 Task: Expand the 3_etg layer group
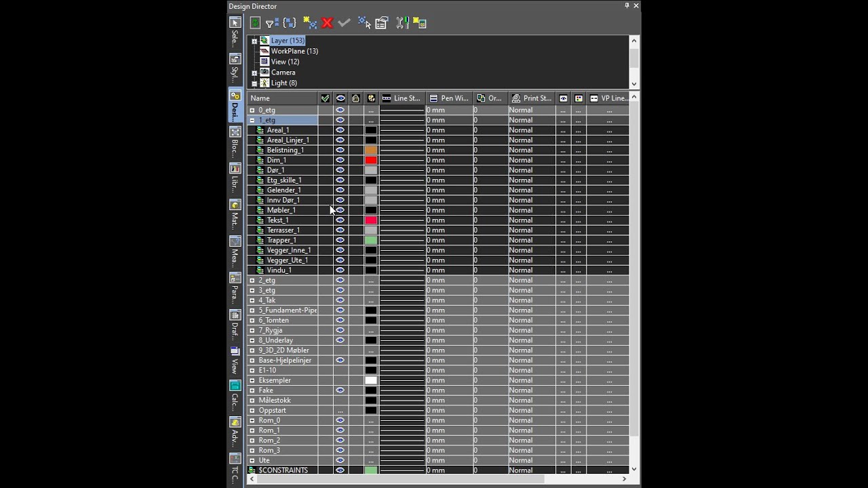click(252, 290)
